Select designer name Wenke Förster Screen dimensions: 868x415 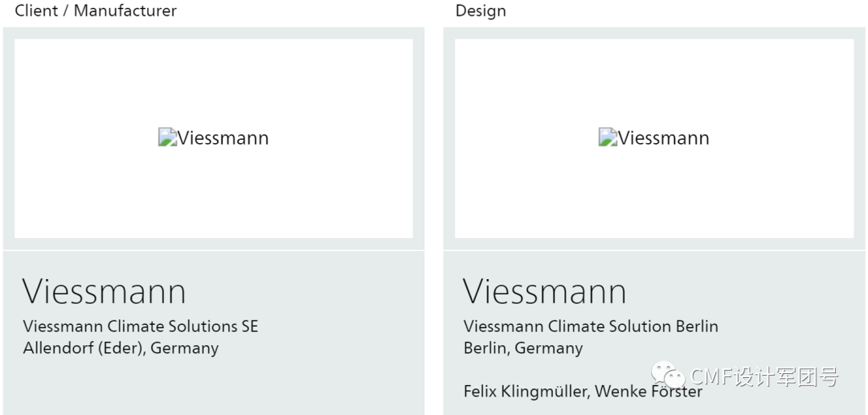tap(649, 392)
